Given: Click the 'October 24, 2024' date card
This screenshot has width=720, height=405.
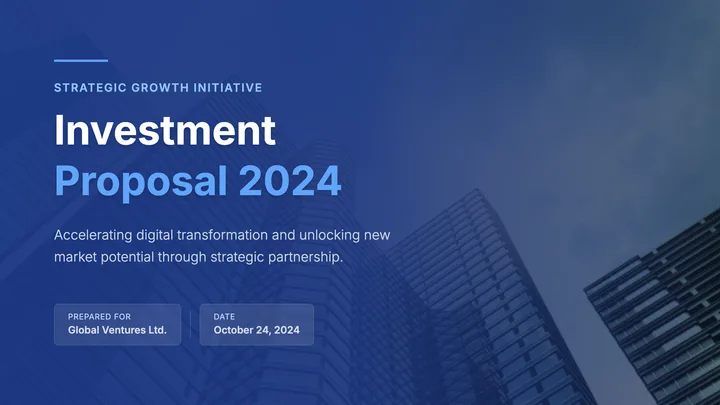Looking at the screenshot, I should [257, 325].
